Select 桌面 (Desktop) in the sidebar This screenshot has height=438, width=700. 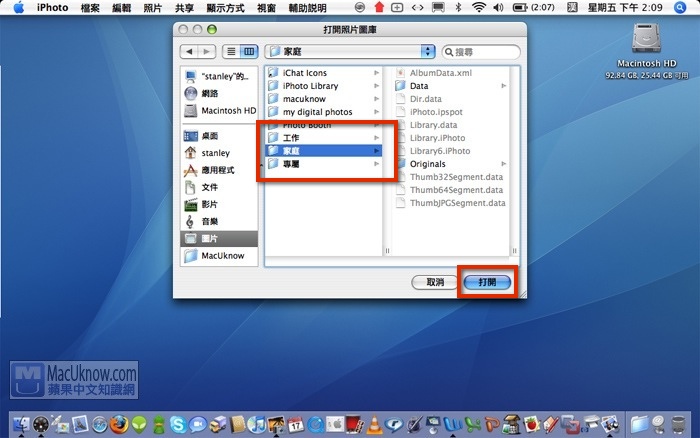pos(219,136)
